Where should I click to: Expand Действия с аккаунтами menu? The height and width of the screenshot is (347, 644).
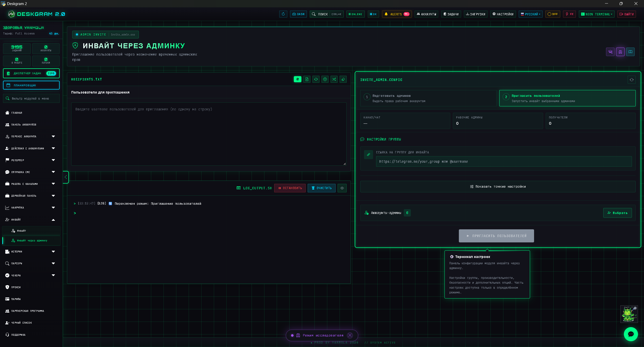coord(31,148)
